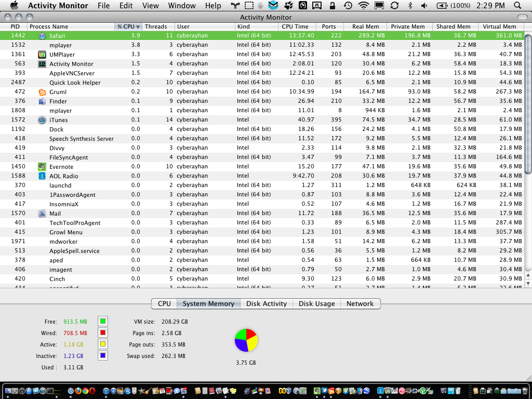Image resolution: width=532 pixels, height=399 pixels.
Task: Click the Safari compass icon in the process list
Action: tap(42, 36)
